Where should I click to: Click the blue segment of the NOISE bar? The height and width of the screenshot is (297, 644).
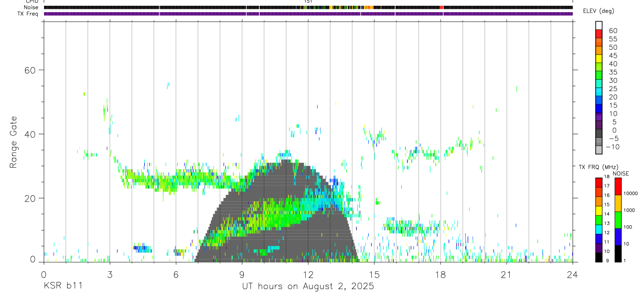618,237
